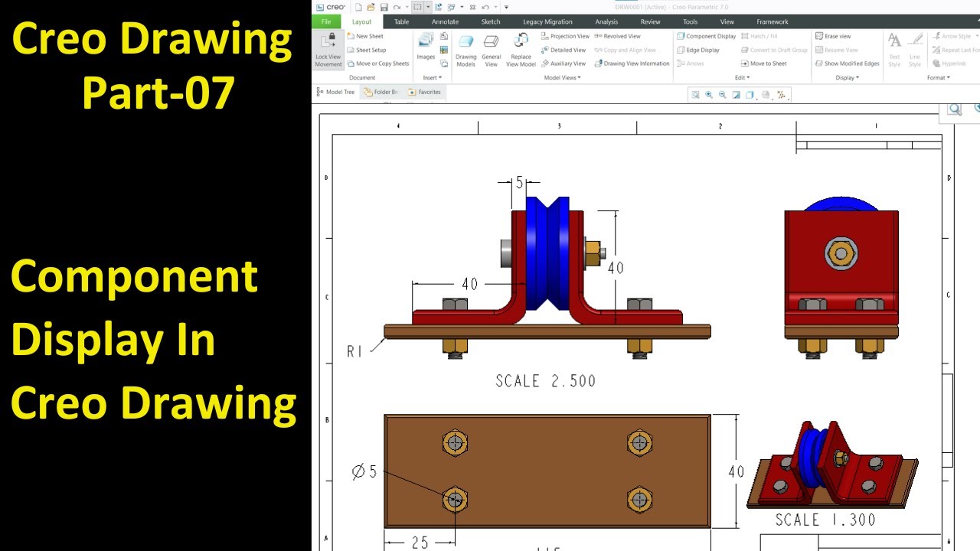Open the View ribbon tab
Screen dimensions: 980x551
pyautogui.click(x=727, y=21)
